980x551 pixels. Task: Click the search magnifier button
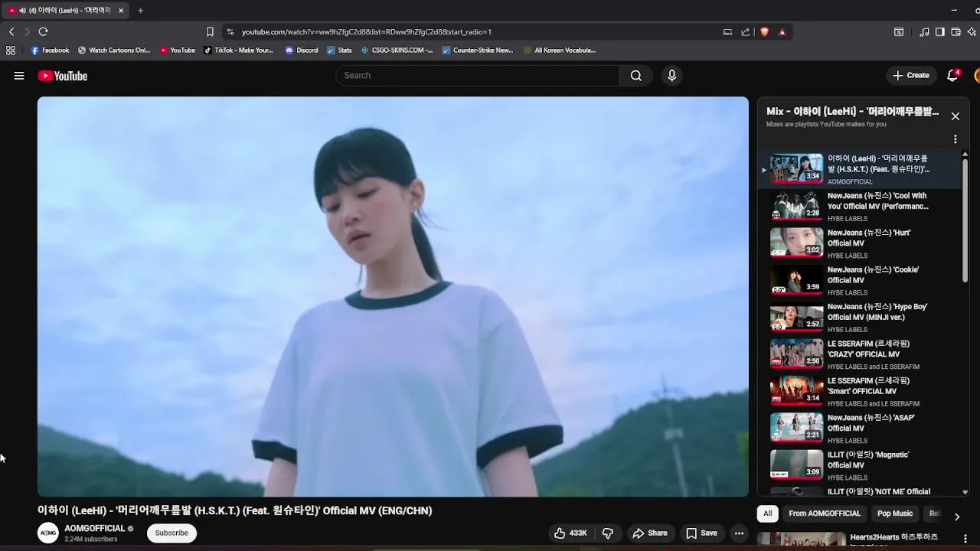coord(636,76)
